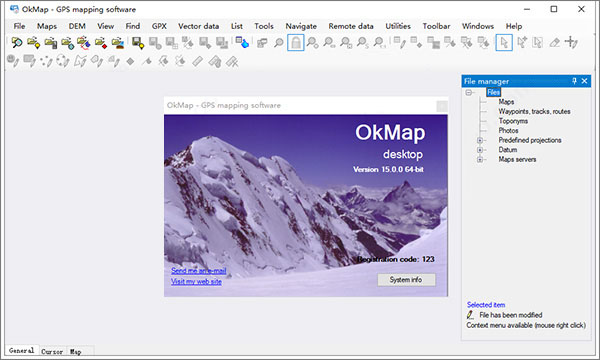Open the Help menu

[x=514, y=26]
